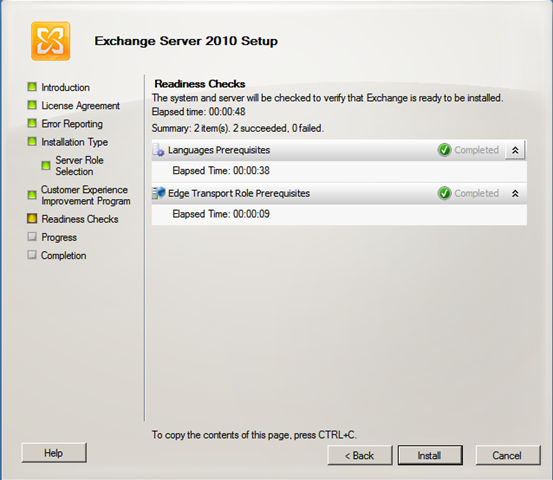The image size is (553, 480).
Task: Cancel the Exchange setup wizard
Action: (x=508, y=455)
